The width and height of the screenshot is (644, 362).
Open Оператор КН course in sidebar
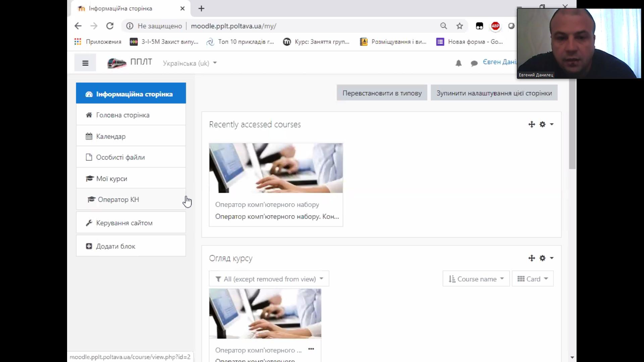pyautogui.click(x=131, y=199)
